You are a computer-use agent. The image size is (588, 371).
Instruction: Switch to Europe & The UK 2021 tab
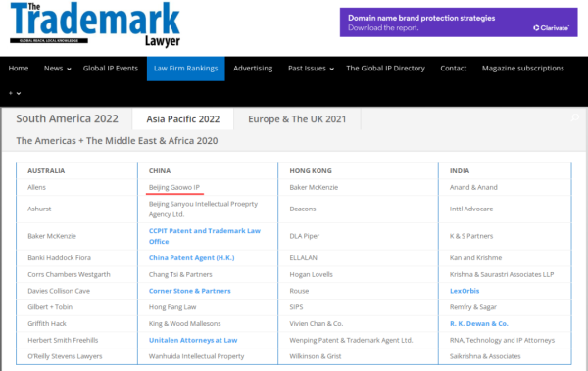(297, 119)
